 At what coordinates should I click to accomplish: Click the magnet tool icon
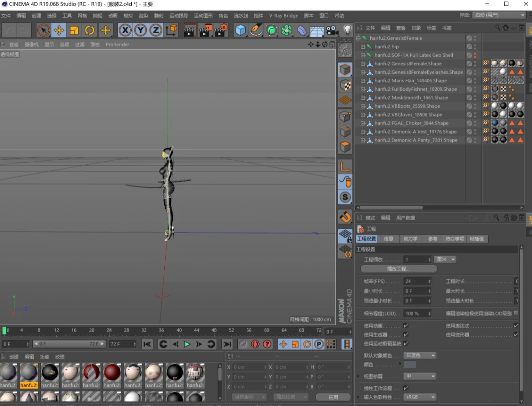(345, 217)
